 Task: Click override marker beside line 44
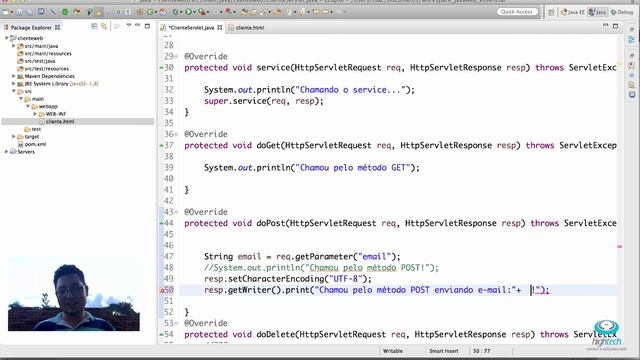coord(162,223)
